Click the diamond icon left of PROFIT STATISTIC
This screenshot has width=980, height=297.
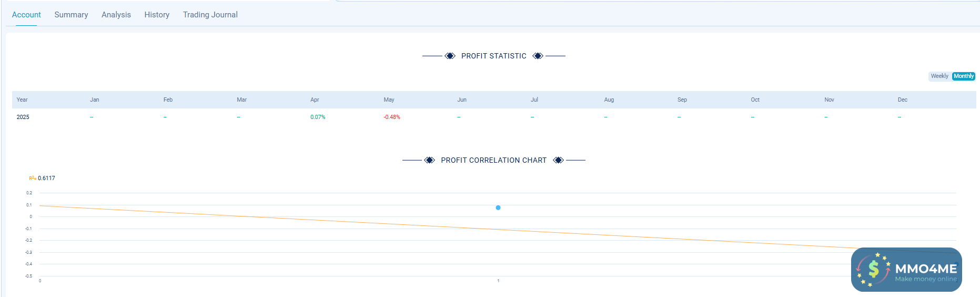450,56
